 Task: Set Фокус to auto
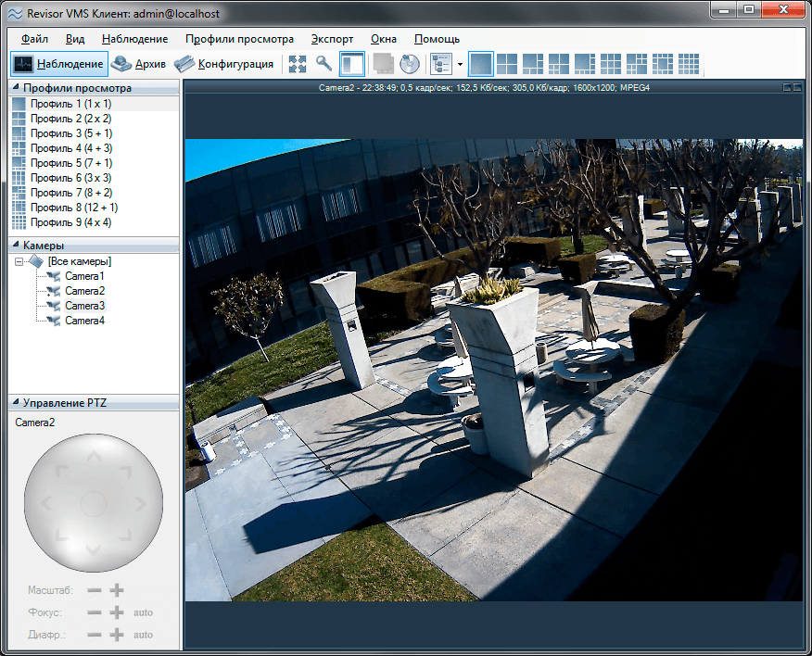[x=143, y=612]
